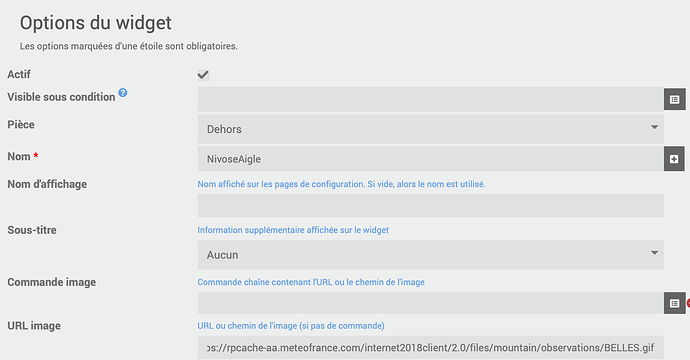690x360 pixels.
Task: Click the URL image field with meteofrance URL
Action: click(x=430, y=348)
